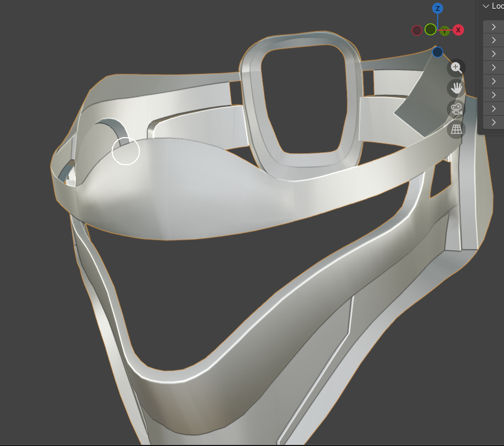Click the topmost arrow below the Loc header
The width and height of the screenshot is (504, 446).
[x=494, y=27]
